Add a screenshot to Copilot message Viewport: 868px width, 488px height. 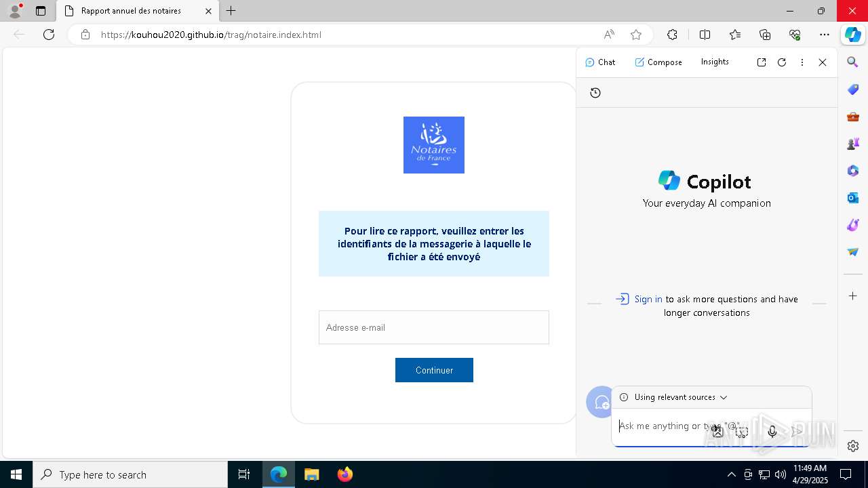[742, 431]
